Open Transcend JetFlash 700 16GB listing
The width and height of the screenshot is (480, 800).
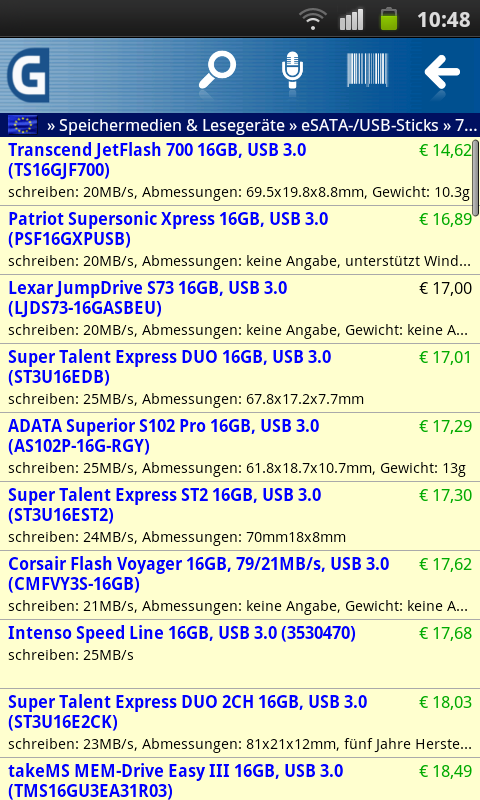pos(240,171)
